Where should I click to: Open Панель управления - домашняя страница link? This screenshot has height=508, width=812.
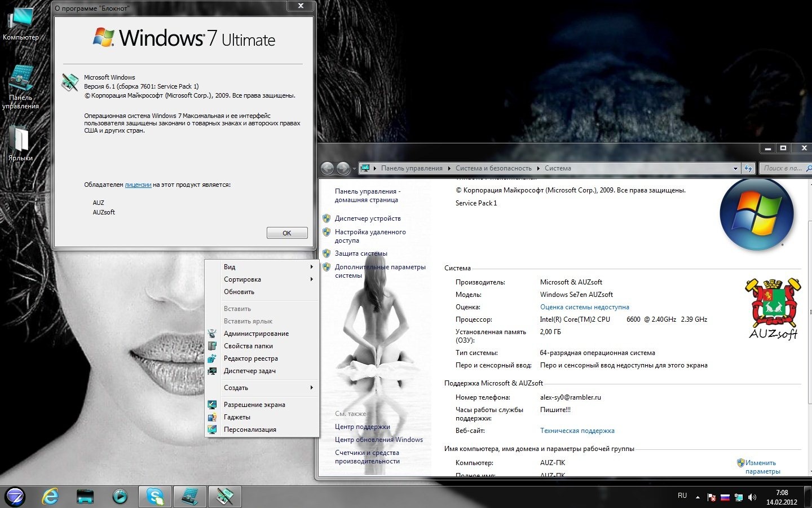click(368, 195)
